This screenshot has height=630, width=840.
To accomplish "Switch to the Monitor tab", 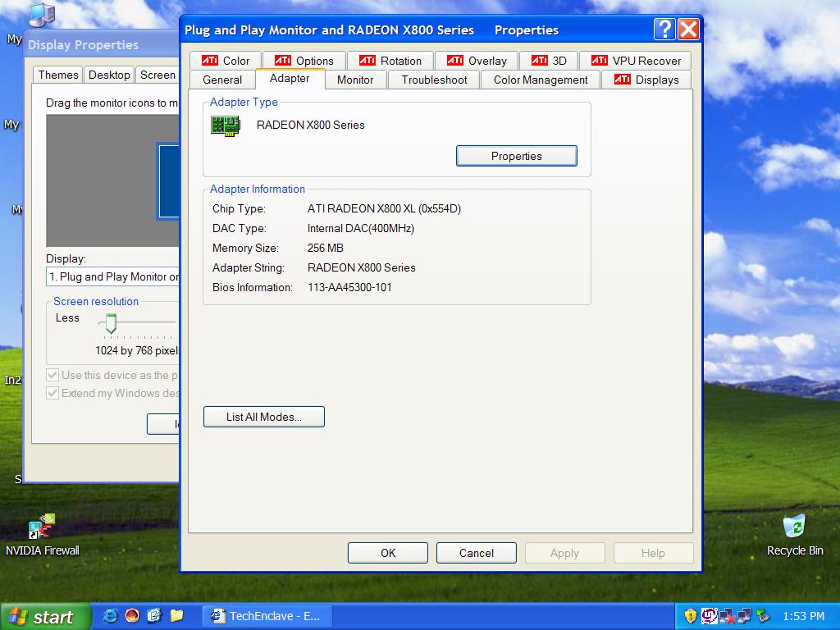I will tap(355, 80).
